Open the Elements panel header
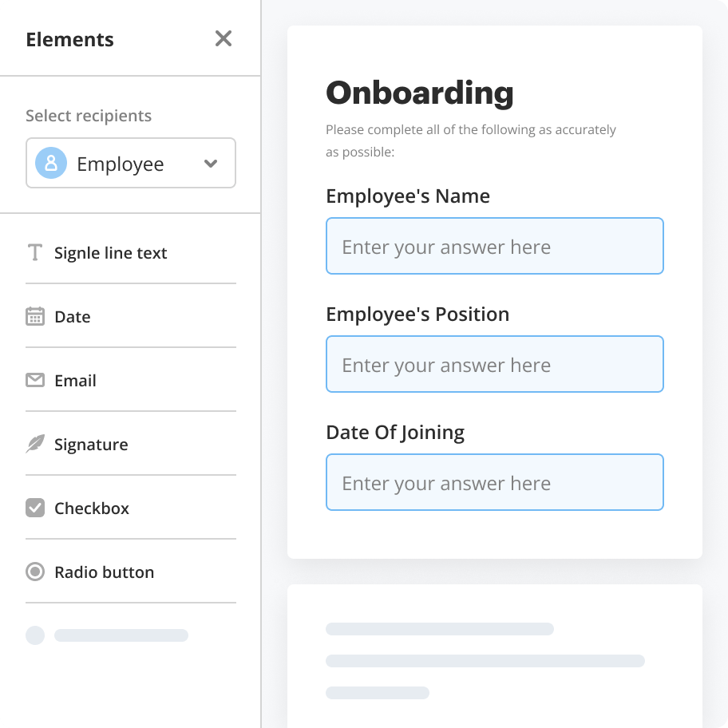Image resolution: width=728 pixels, height=728 pixels. pos(69,39)
